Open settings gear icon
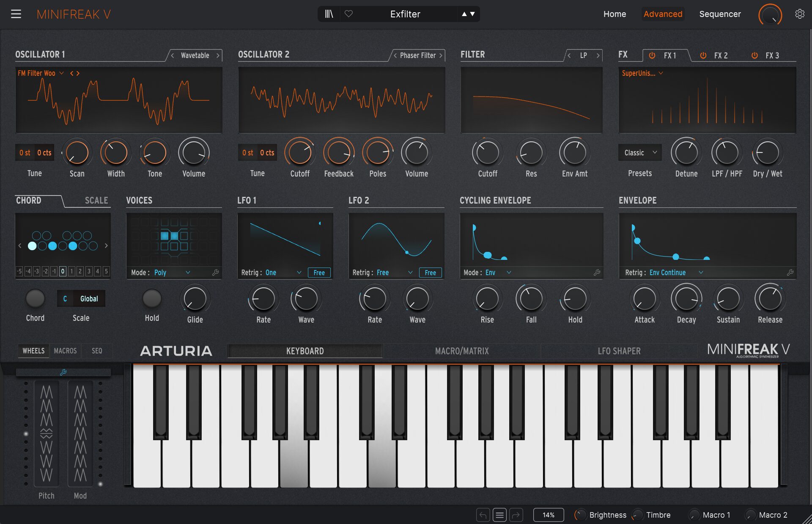The image size is (812, 524). pyautogui.click(x=799, y=14)
